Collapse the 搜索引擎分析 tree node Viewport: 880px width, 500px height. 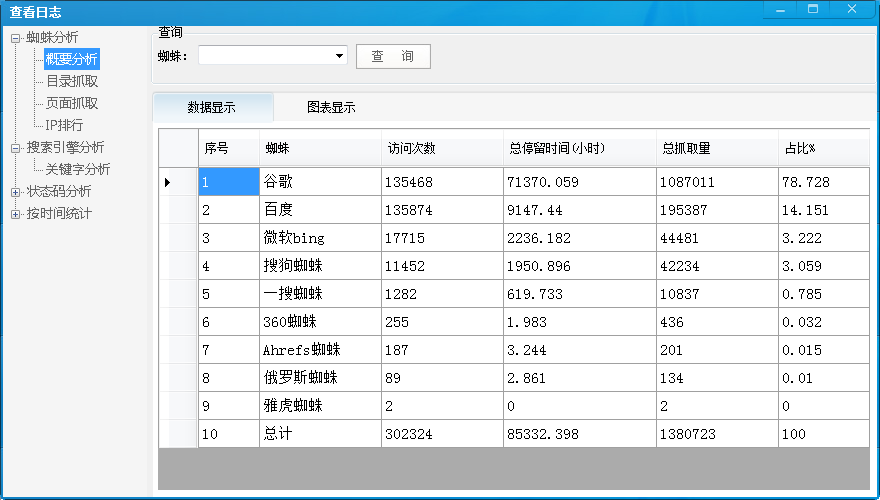(15, 149)
